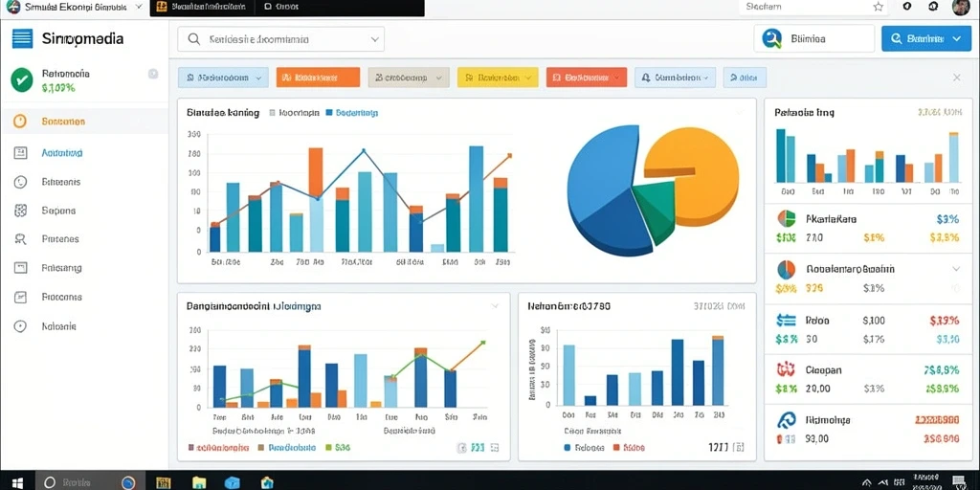Screen dimensions: 980x490
Task: Select the yellow filter tab
Action: coord(498,78)
